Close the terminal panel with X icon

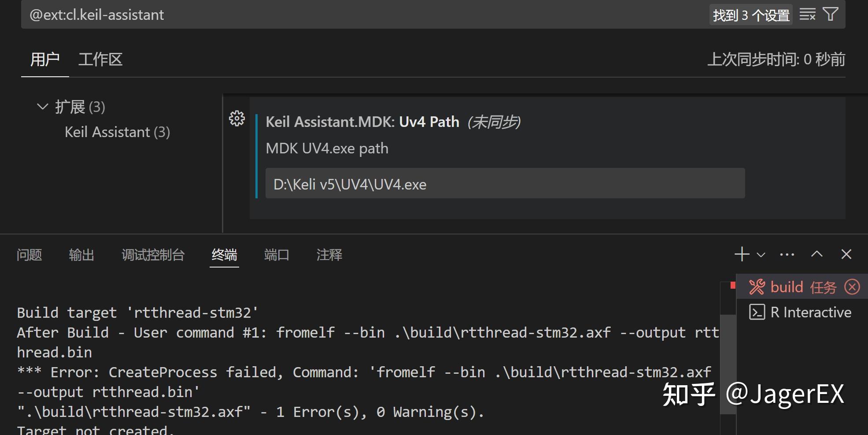click(846, 254)
